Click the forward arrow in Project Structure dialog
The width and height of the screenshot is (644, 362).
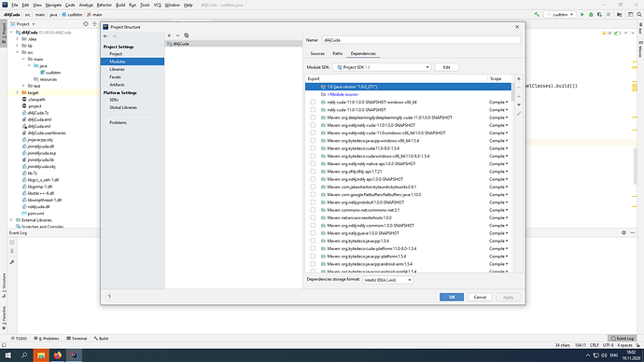point(115,36)
